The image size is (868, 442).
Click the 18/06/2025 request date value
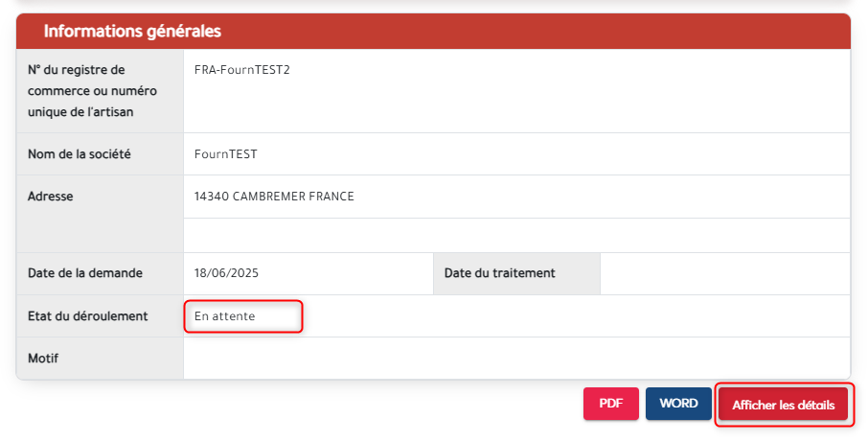[x=226, y=273]
